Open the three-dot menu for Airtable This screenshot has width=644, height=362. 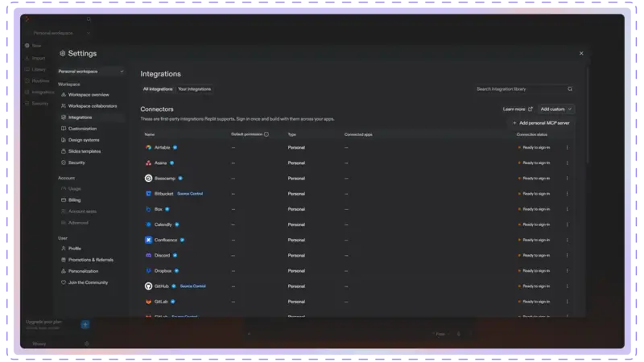(x=568, y=147)
